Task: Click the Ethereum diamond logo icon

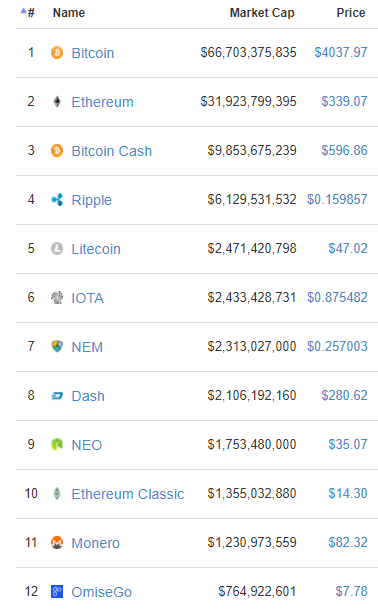Action: [57, 102]
